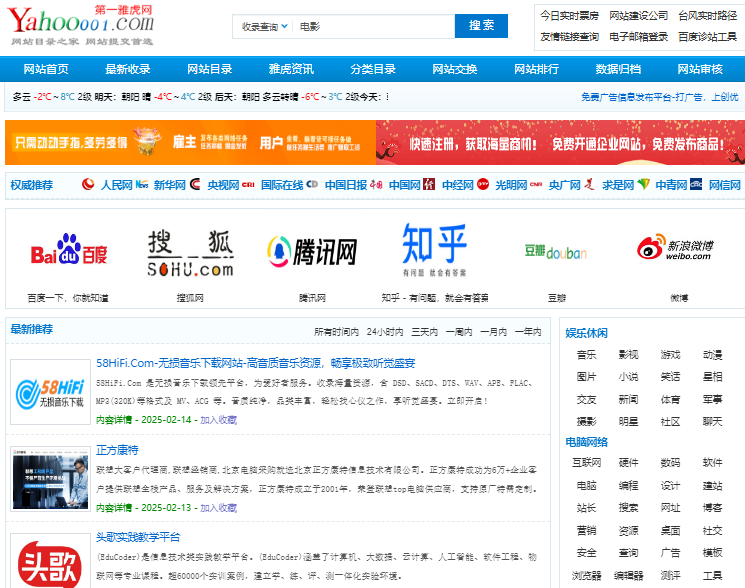Click 加入收藏 for the 58HiFi entry

click(x=219, y=420)
